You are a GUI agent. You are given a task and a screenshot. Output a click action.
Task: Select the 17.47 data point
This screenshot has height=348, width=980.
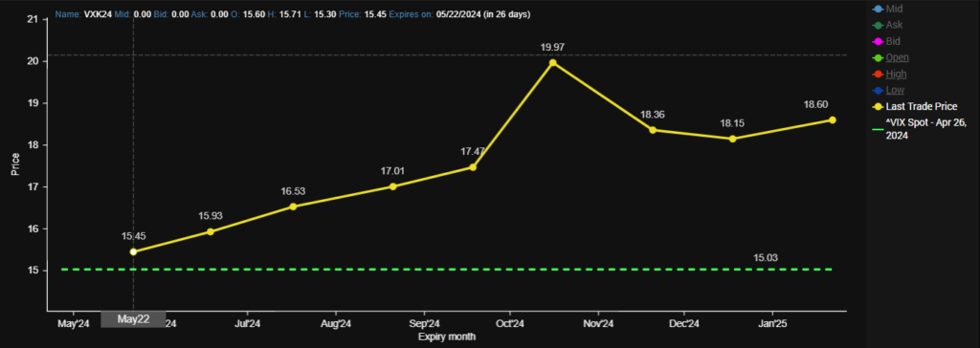click(x=473, y=166)
